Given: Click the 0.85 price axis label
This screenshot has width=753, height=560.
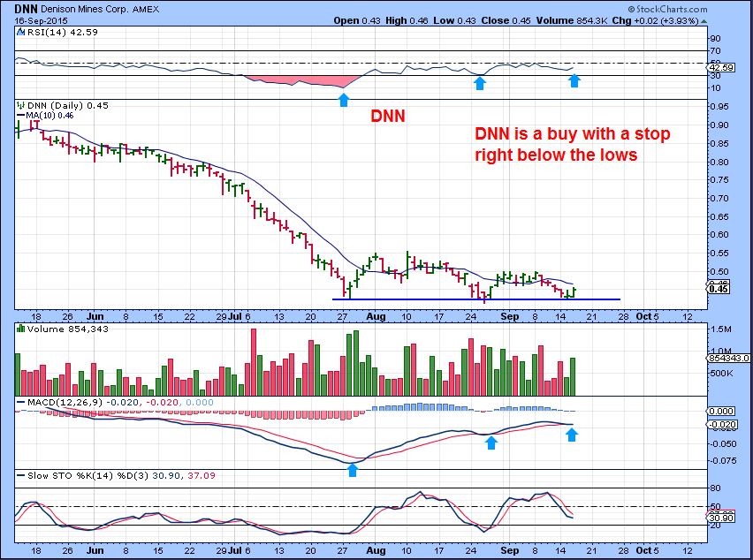Looking at the screenshot, I should [x=719, y=143].
